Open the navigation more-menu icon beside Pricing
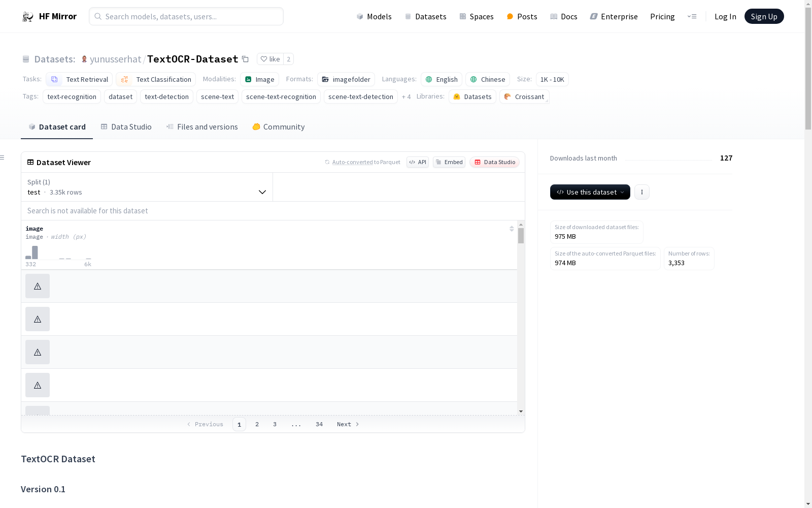The image size is (812, 508). click(x=692, y=16)
